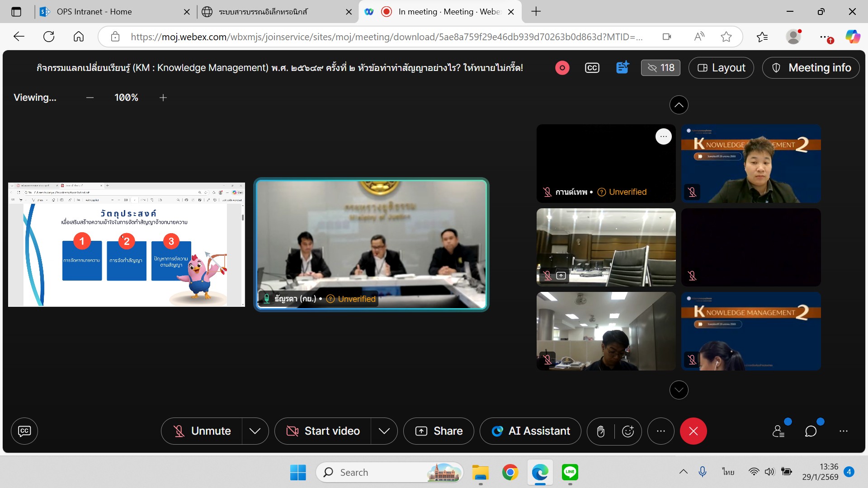Open the LINE app in the taskbar
The image size is (868, 488).
pyautogui.click(x=570, y=472)
